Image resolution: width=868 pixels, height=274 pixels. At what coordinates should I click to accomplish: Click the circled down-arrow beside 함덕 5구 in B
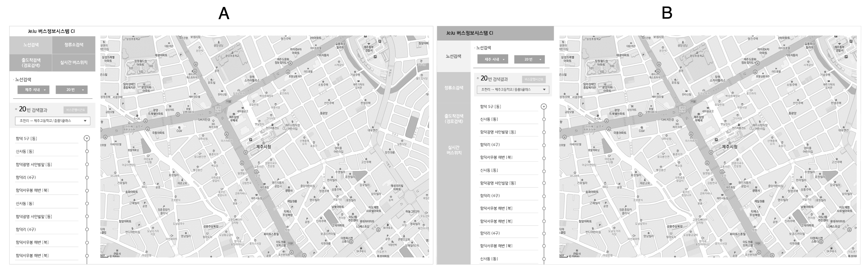click(543, 107)
